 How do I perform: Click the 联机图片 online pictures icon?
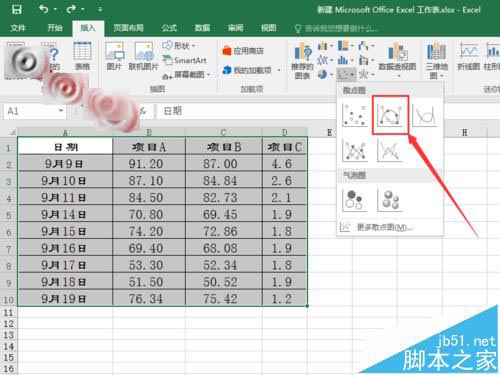coord(144,56)
